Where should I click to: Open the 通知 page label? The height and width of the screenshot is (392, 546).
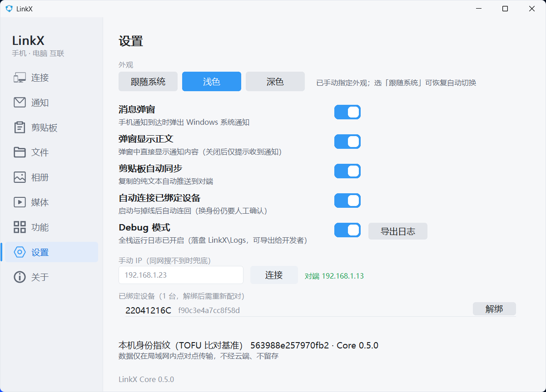tap(40, 103)
